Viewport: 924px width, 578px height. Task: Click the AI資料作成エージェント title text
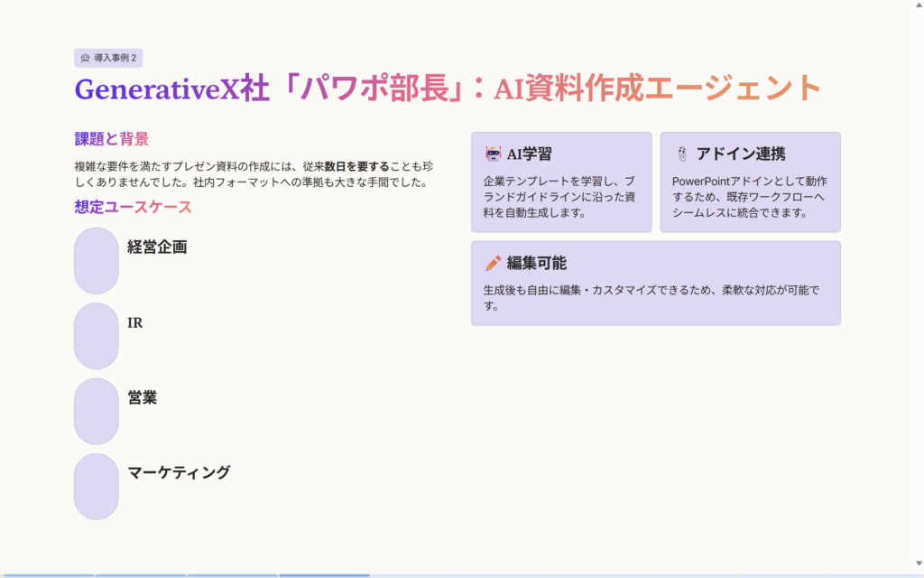[657, 89]
